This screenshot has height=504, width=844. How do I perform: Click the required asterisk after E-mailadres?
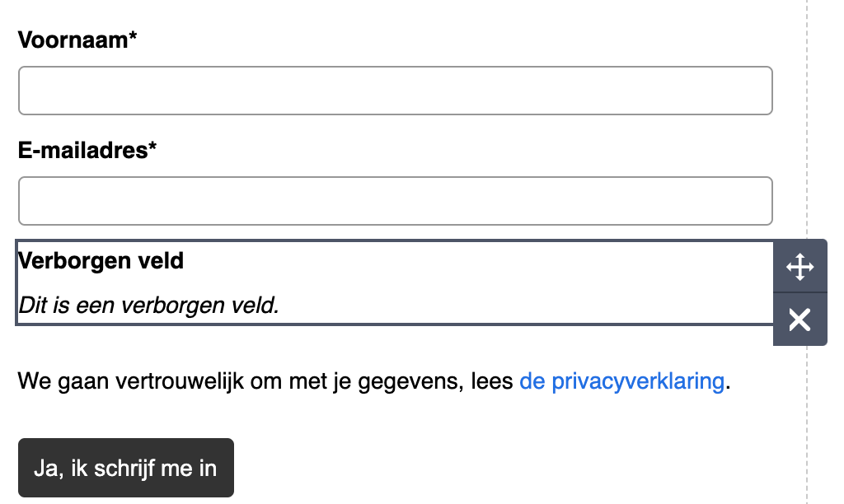coord(152,149)
